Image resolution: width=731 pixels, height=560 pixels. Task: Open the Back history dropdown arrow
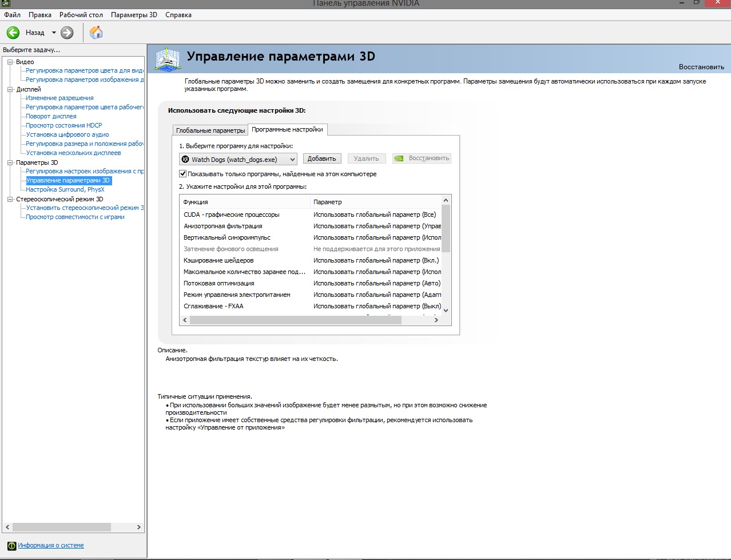pyautogui.click(x=54, y=33)
